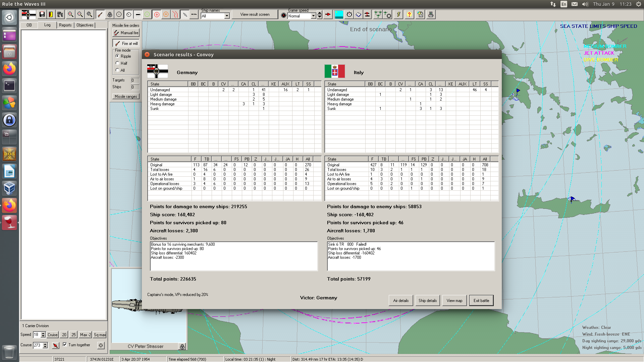Open the DOSBox dock icon
The height and width of the screenshot is (362, 644).
tap(9, 154)
